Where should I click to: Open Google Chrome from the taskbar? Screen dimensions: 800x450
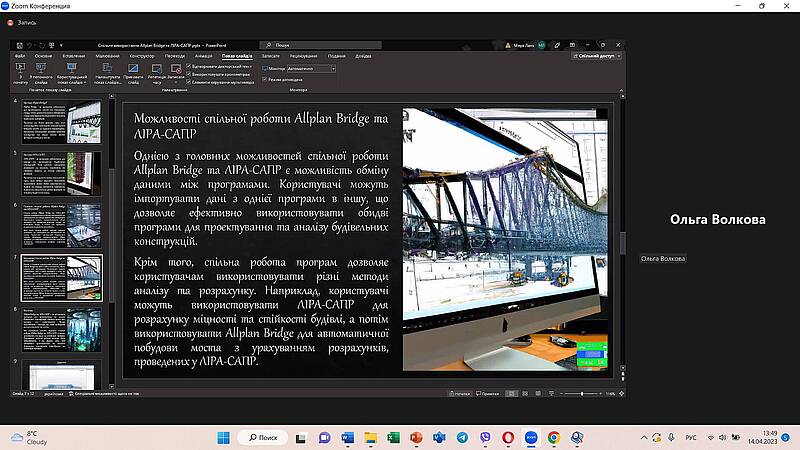coord(554,438)
